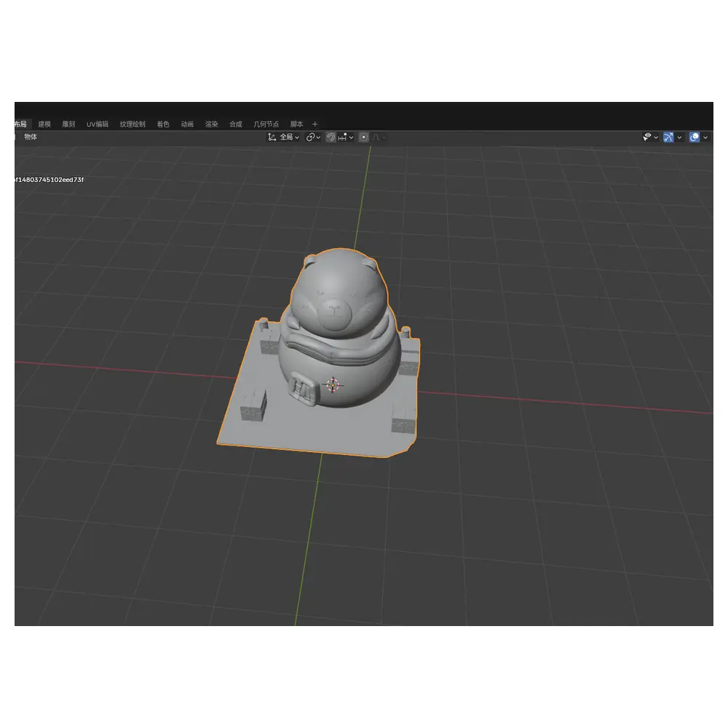Toggle viewport overlays display
The image size is (728, 728).
point(694,138)
